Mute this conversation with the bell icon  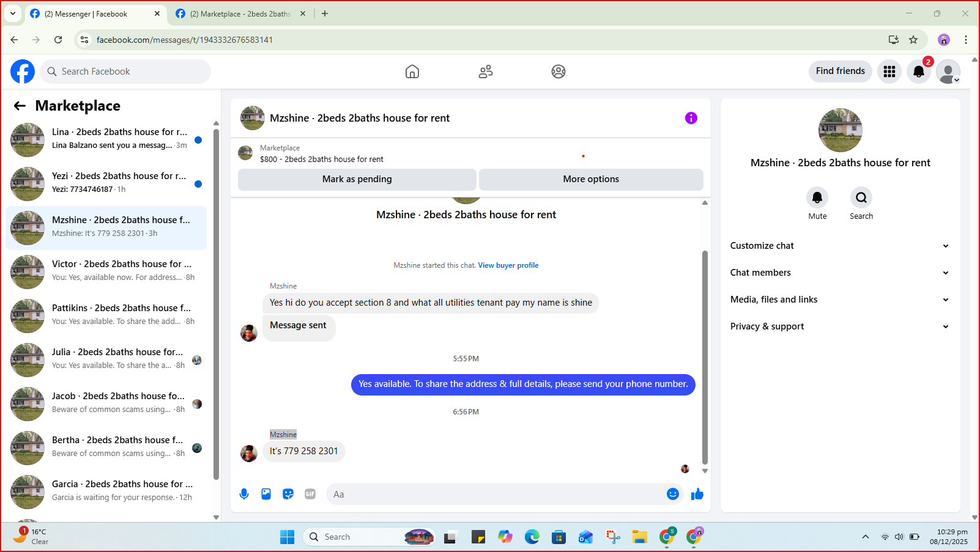[x=817, y=197]
